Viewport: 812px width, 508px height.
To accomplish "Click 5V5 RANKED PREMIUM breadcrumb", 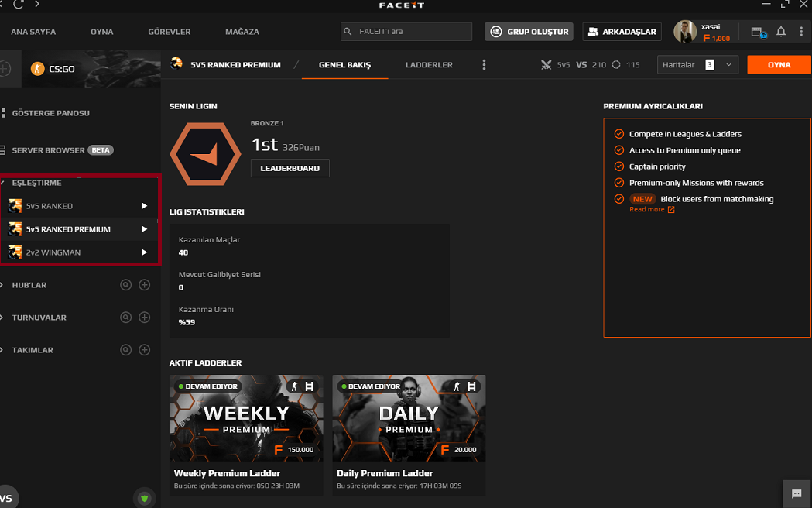I will click(x=235, y=65).
